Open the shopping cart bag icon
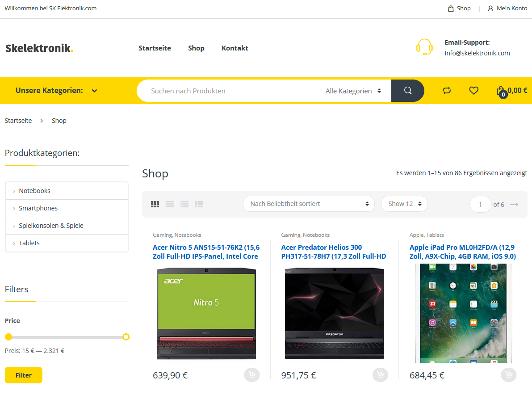This screenshot has width=532, height=399. [x=502, y=91]
